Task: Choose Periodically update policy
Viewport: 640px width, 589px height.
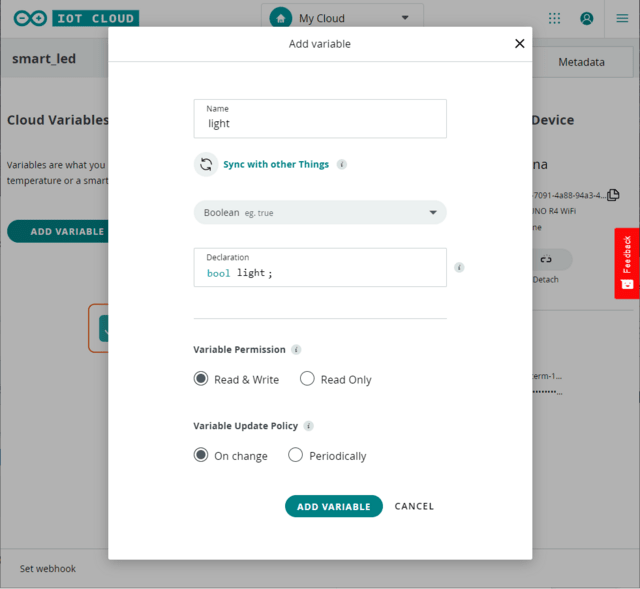Action: tap(296, 455)
